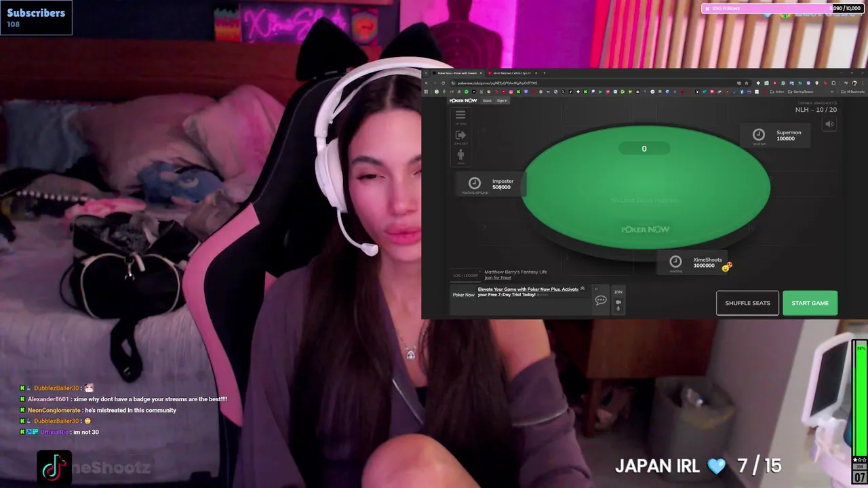Select the Away person icon

(460, 155)
